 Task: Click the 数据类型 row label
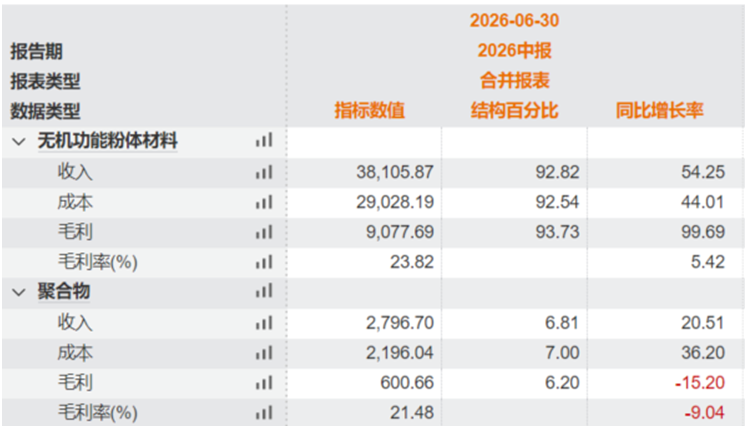45,111
